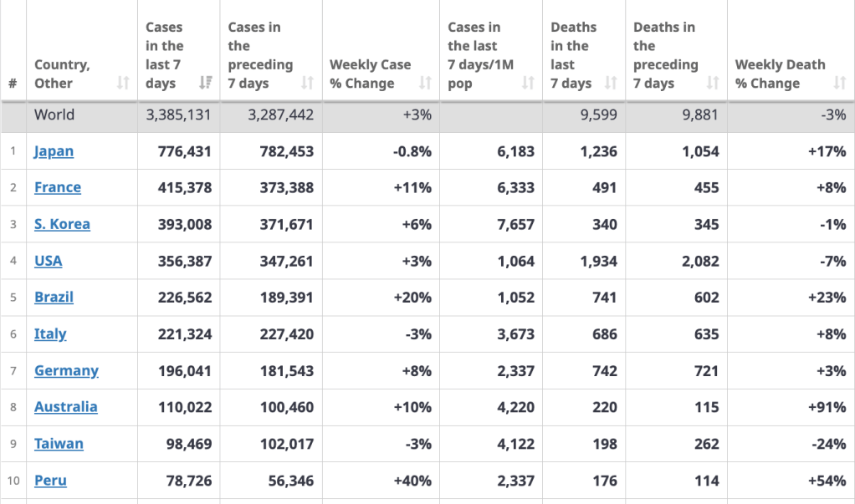This screenshot has width=855, height=504.
Task: Sort by Deaths in preceding 7 days icon
Action: (713, 83)
